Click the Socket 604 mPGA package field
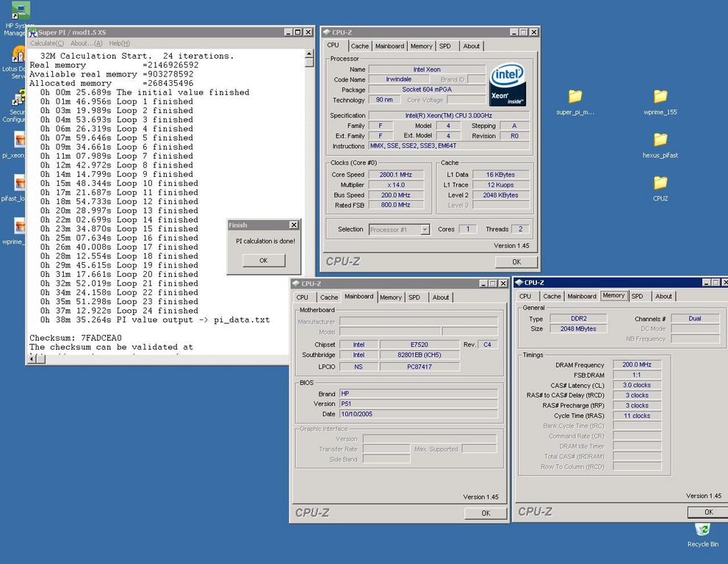The width and height of the screenshot is (728, 564). pyautogui.click(x=427, y=90)
